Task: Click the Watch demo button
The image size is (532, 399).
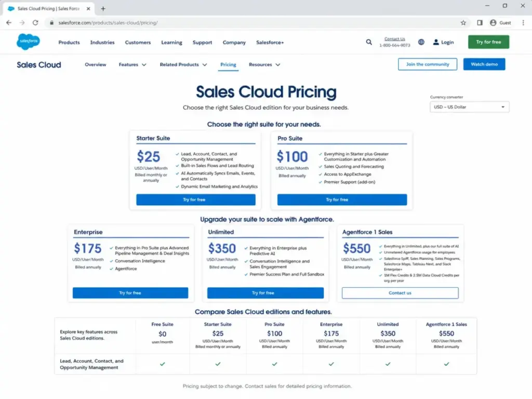Action: (x=484, y=64)
